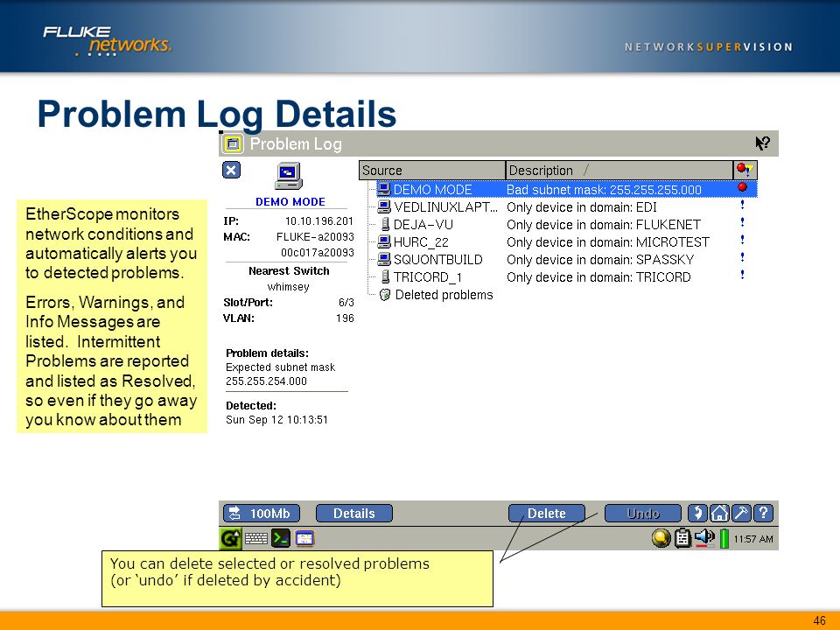Click "Only device in domain: TRICORD"

pos(598,277)
